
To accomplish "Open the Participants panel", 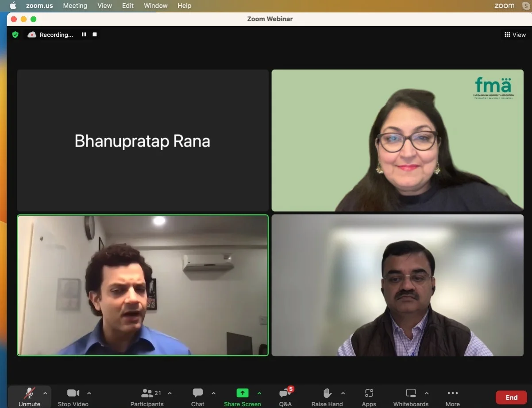I will 147,397.
